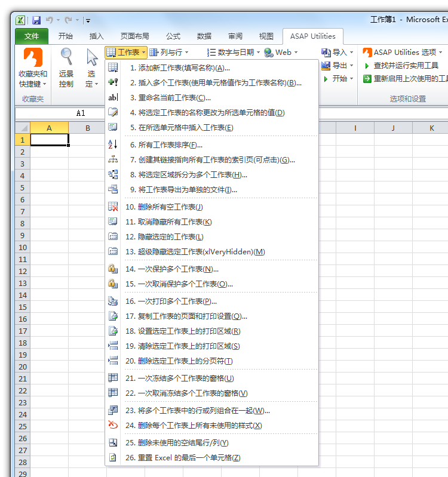Click the select-all corner of the sheet
Screen dimensions: 448x477
click(x=23, y=128)
